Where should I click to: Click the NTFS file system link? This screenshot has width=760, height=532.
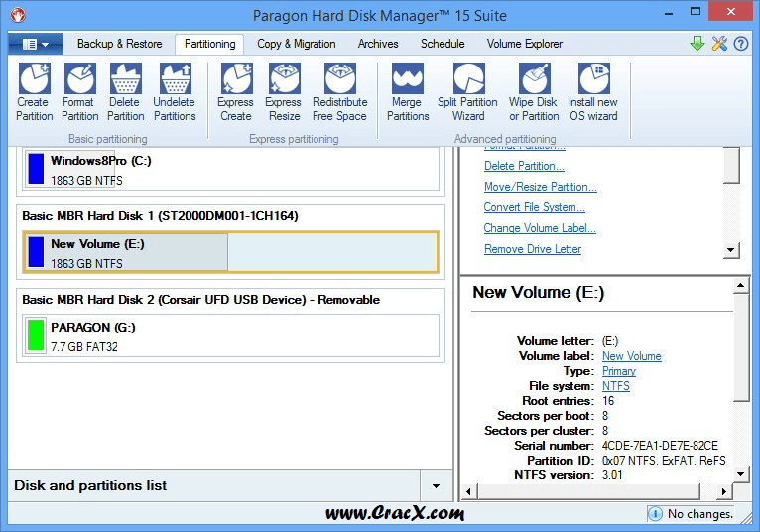tap(615, 386)
